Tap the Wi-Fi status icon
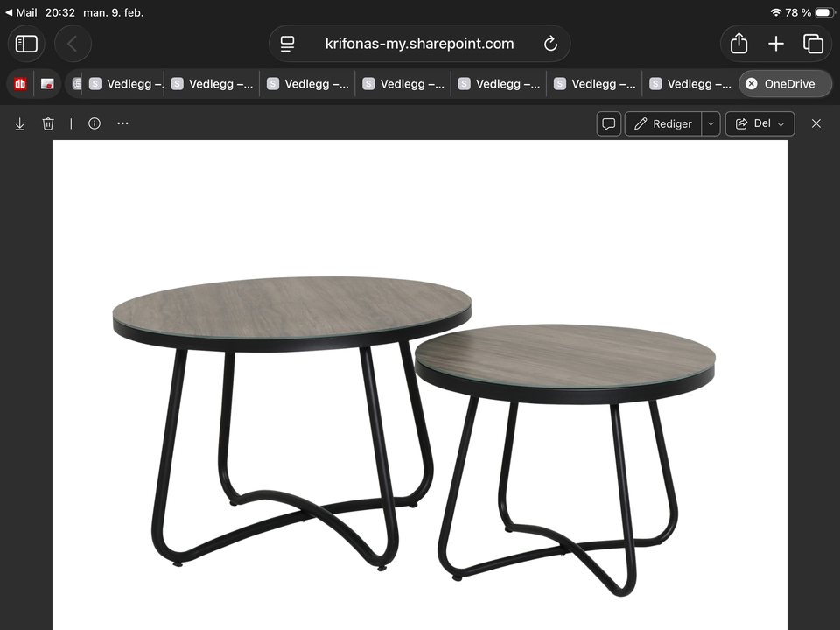Screen dimensions: 840x630 (776, 12)
